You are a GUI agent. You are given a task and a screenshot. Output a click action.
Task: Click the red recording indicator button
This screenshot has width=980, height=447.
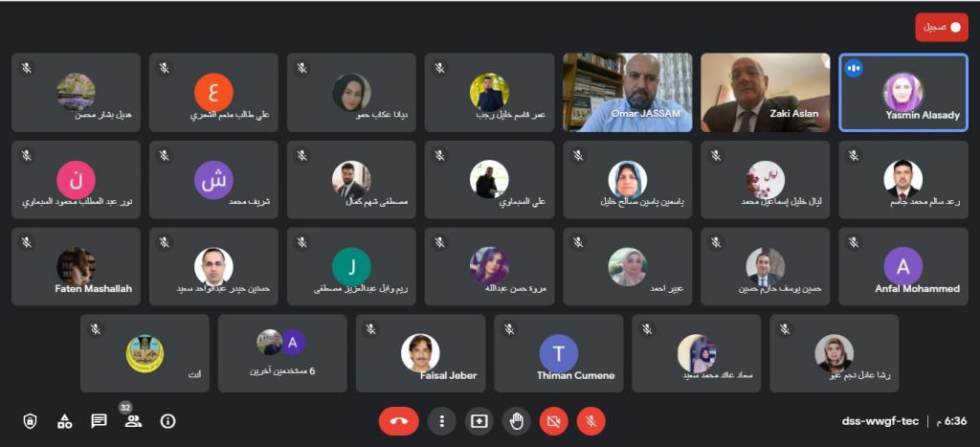942,28
